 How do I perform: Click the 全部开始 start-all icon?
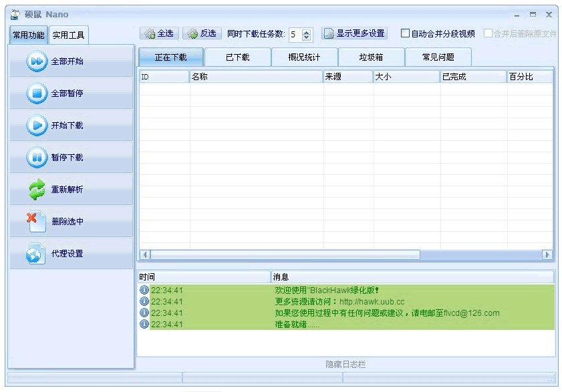[37, 61]
